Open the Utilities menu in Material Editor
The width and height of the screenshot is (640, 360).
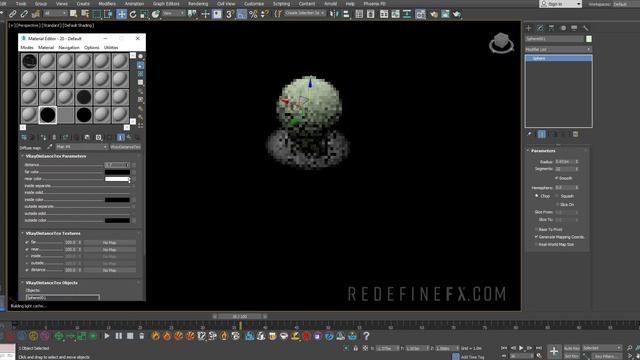click(x=111, y=48)
